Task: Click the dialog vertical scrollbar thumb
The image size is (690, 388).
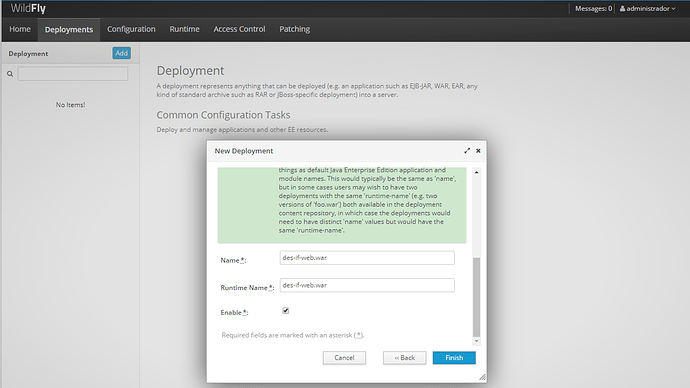Action: pyautogui.click(x=477, y=297)
